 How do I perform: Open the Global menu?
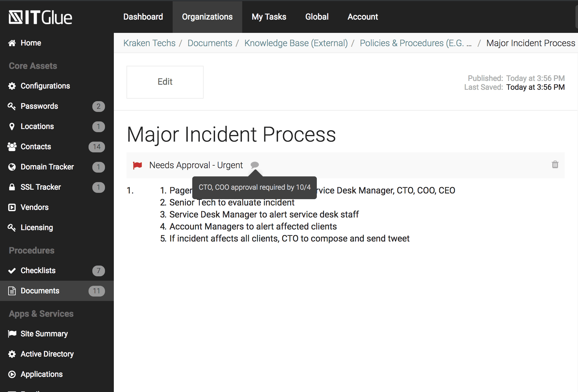pos(317,17)
